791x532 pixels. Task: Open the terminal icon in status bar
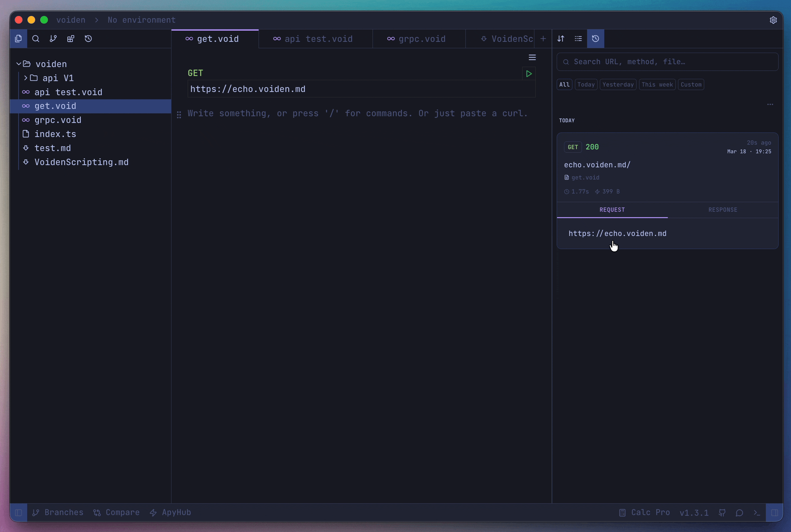click(757, 512)
